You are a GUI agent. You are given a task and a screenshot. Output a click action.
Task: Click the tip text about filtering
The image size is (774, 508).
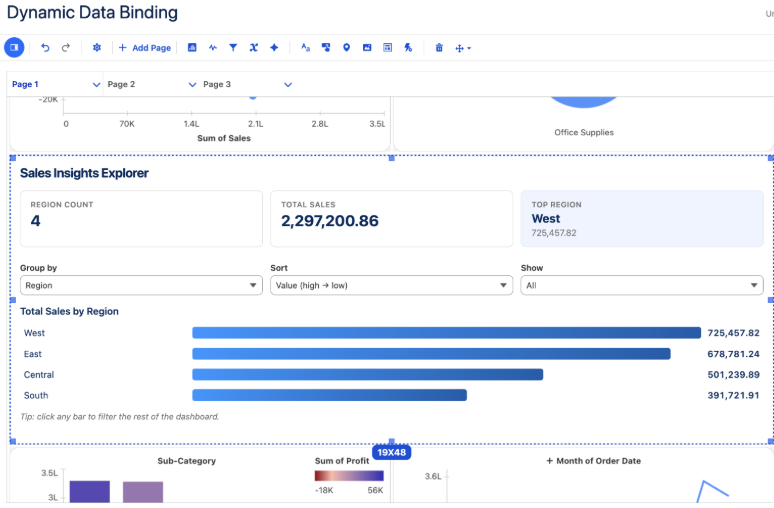tap(119, 417)
